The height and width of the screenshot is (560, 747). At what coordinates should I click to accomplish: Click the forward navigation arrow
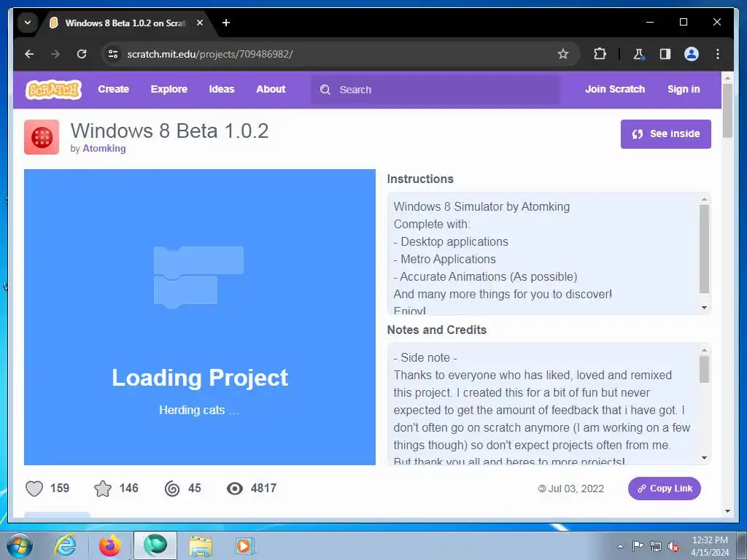tap(55, 54)
